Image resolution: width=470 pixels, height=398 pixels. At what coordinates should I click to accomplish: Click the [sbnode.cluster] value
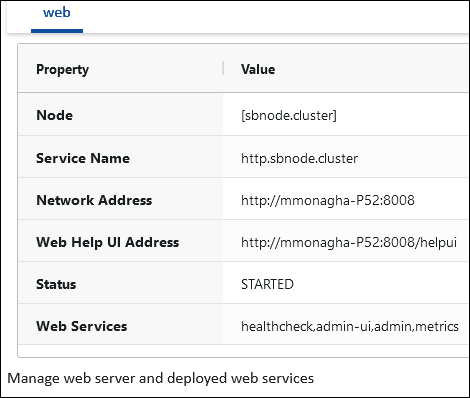(289, 115)
